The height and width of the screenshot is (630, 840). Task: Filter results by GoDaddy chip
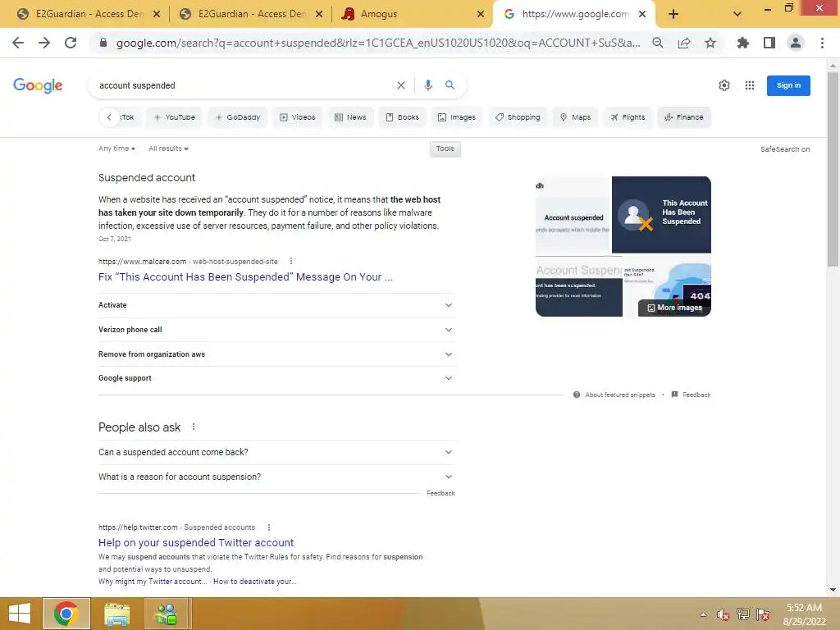point(237,117)
